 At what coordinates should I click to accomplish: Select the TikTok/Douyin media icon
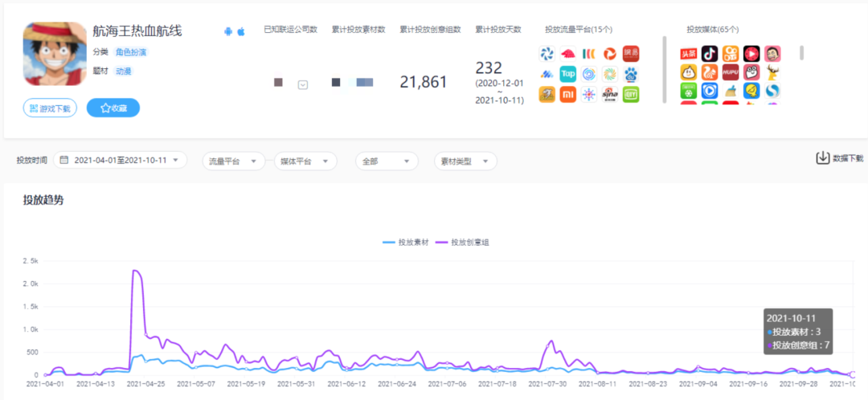(710, 54)
